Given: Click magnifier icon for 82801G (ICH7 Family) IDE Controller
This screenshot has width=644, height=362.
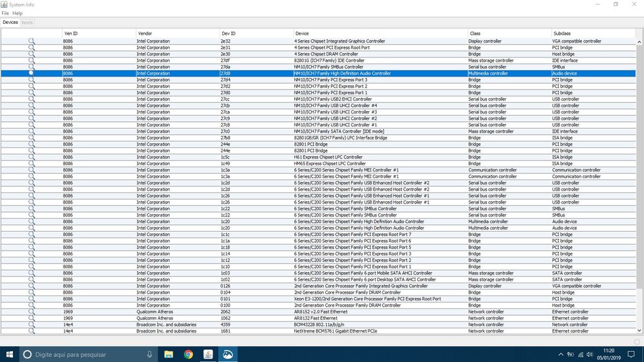Looking at the screenshot, I should (x=31, y=61).
